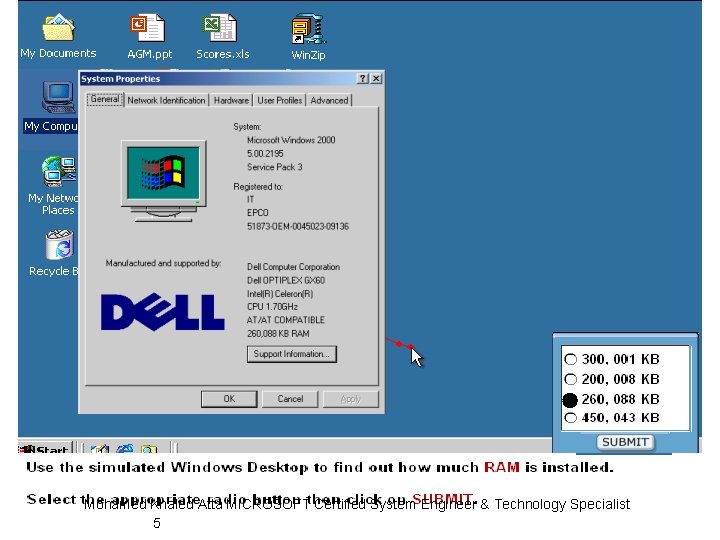
Task: Click the Dell logo image
Action: [x=163, y=312]
